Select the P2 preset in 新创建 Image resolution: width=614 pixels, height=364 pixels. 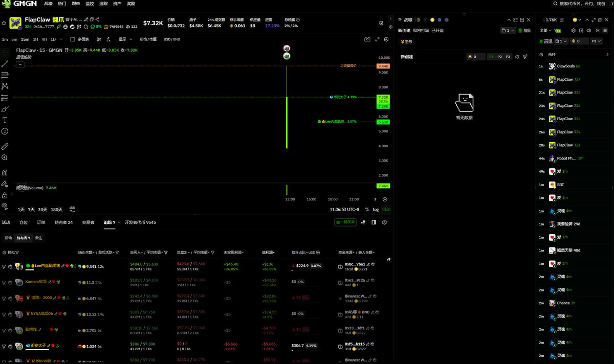(x=500, y=57)
